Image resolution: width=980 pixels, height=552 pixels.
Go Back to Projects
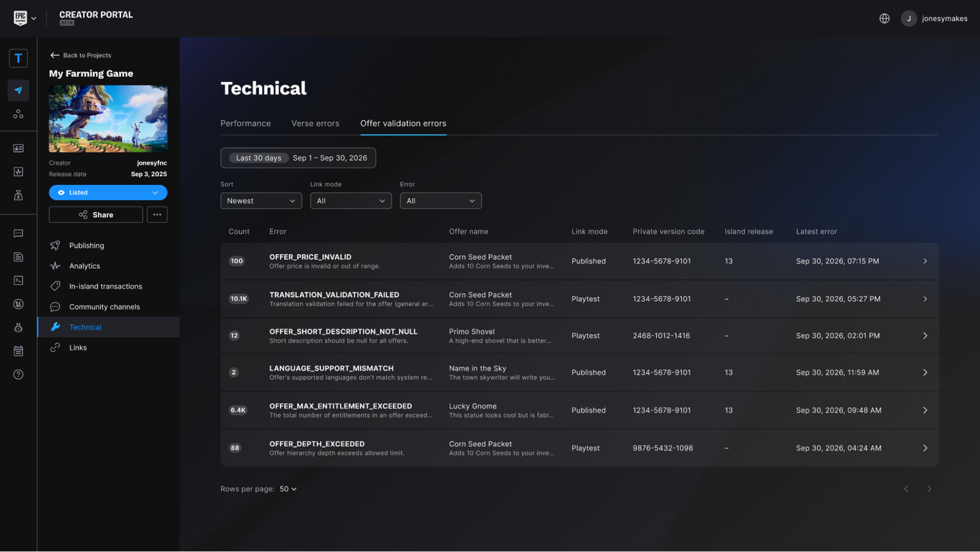80,55
